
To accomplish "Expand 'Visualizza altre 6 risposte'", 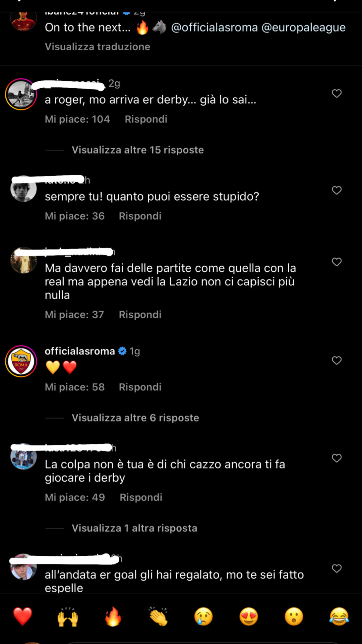I will (135, 418).
